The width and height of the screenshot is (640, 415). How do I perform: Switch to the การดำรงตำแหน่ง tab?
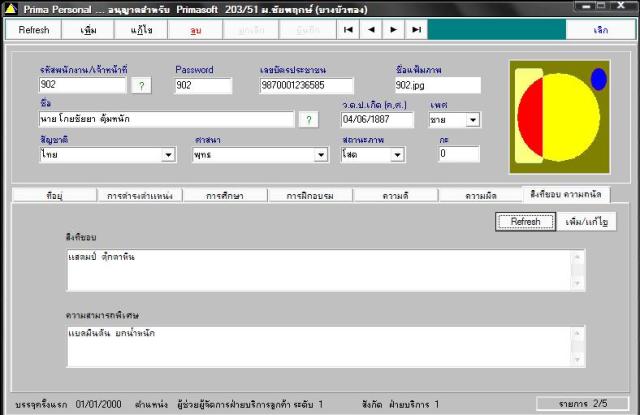point(140,195)
